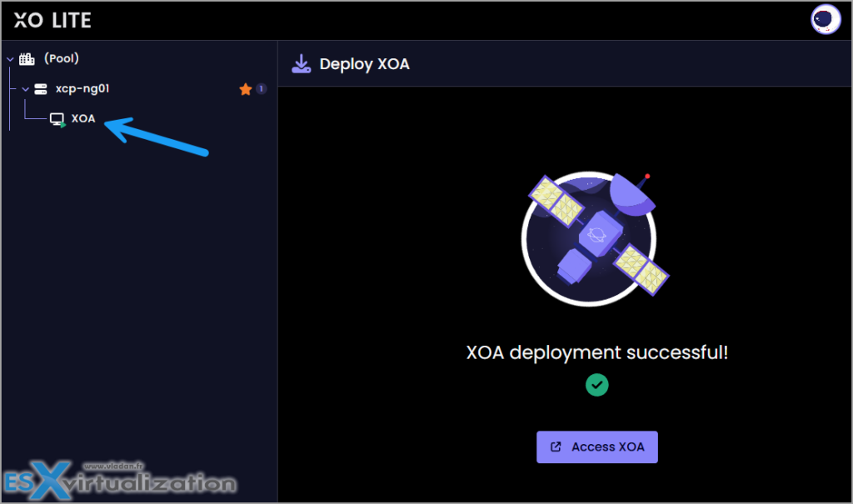Click external-link icon inside Access XOA button

[555, 447]
